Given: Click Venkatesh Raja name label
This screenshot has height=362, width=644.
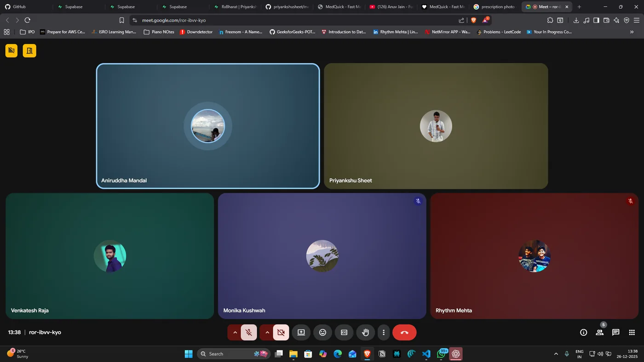Looking at the screenshot, I should [30, 311].
